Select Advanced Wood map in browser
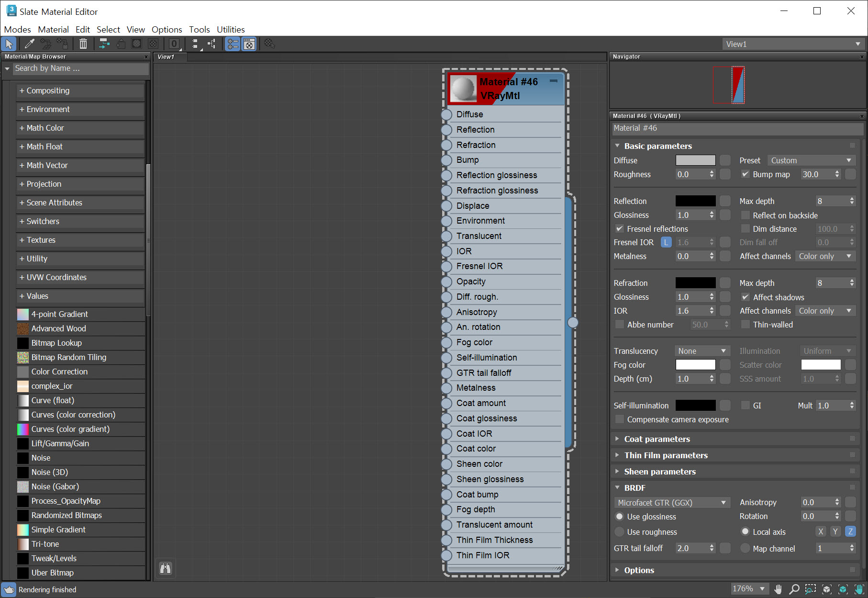The height and width of the screenshot is (598, 868). [x=80, y=328]
